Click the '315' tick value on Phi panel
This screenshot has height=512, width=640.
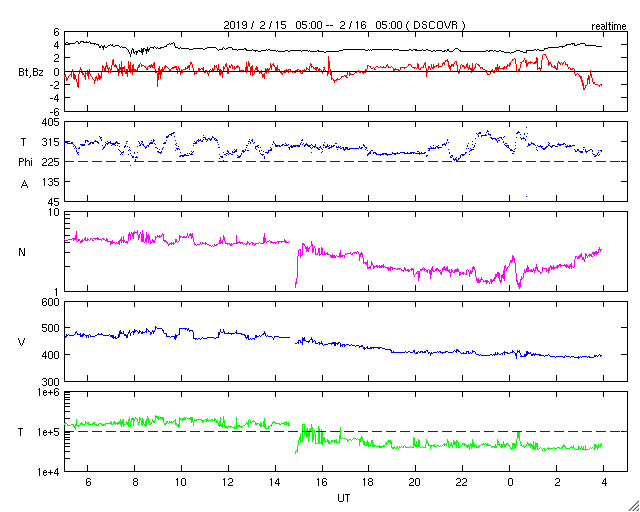coord(51,142)
